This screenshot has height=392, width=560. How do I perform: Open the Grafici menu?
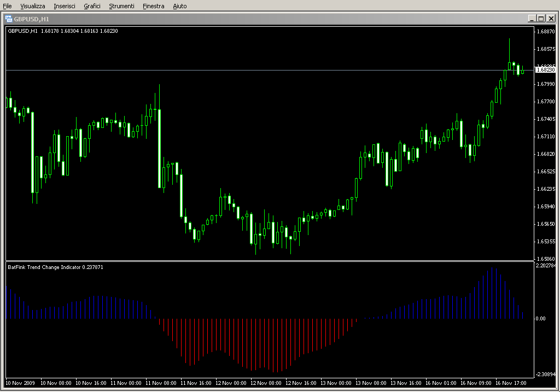click(92, 6)
